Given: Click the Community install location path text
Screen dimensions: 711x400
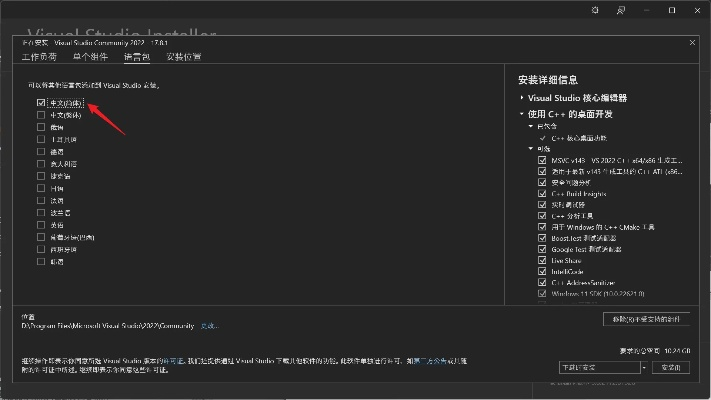Looking at the screenshot, I should point(108,326).
